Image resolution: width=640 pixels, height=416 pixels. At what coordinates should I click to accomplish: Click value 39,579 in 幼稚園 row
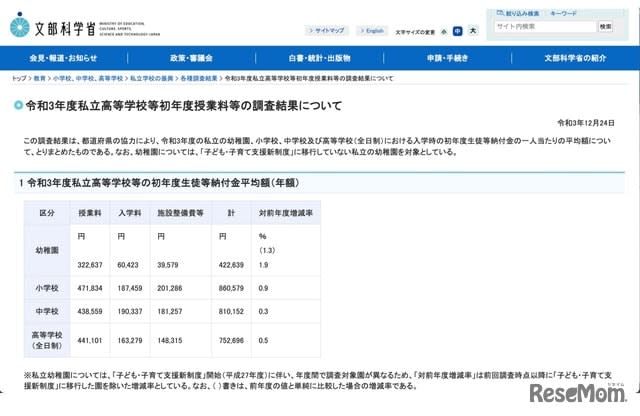tap(168, 265)
